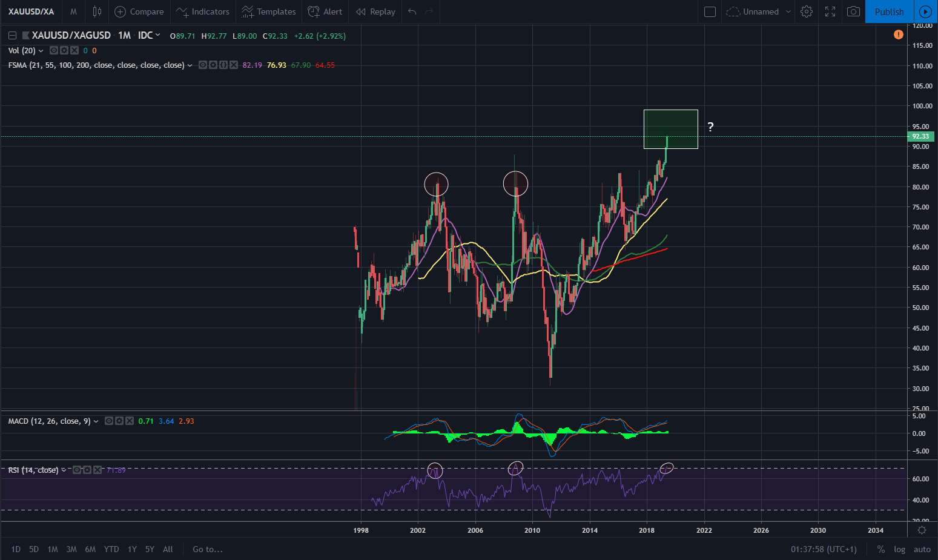Collapse the chart legend with minus box
This screenshot has width=938, height=560.
coord(12,36)
